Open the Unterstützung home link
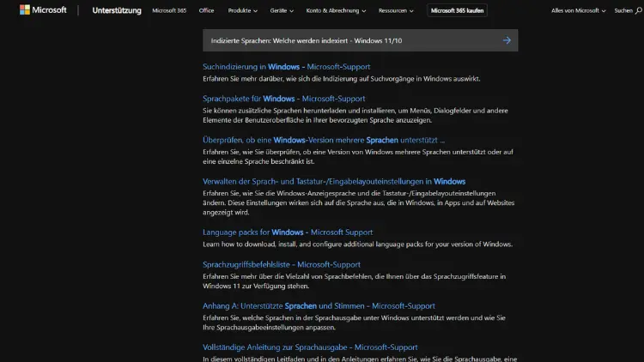 click(117, 10)
